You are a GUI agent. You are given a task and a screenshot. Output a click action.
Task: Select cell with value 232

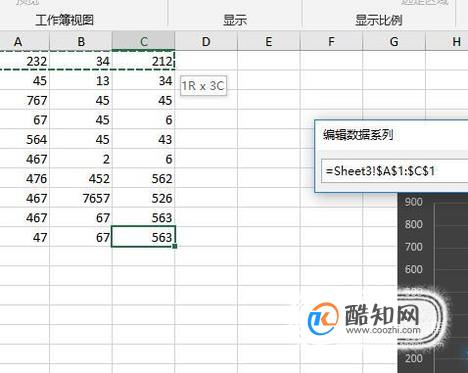click(x=24, y=61)
